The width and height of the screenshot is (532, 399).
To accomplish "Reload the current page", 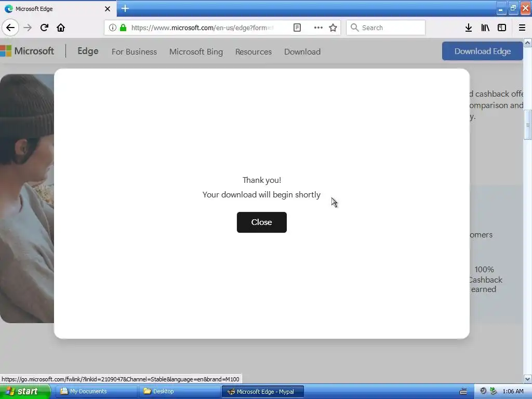I will point(44,28).
